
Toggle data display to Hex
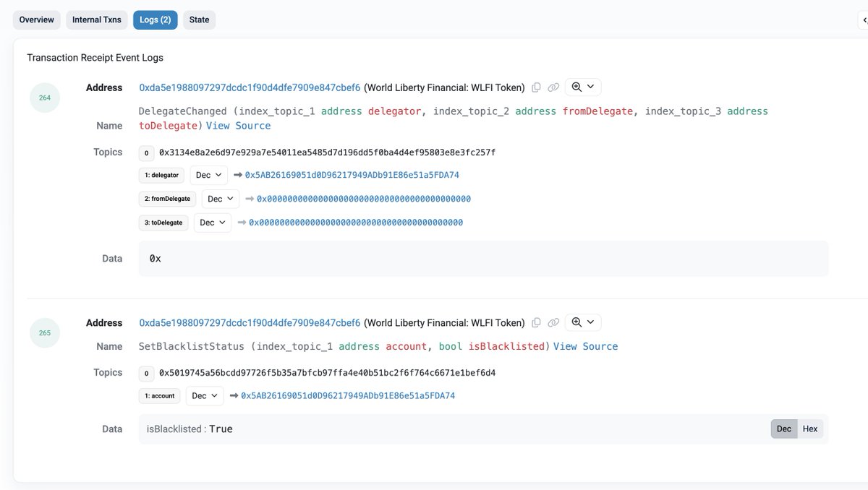[810, 429]
